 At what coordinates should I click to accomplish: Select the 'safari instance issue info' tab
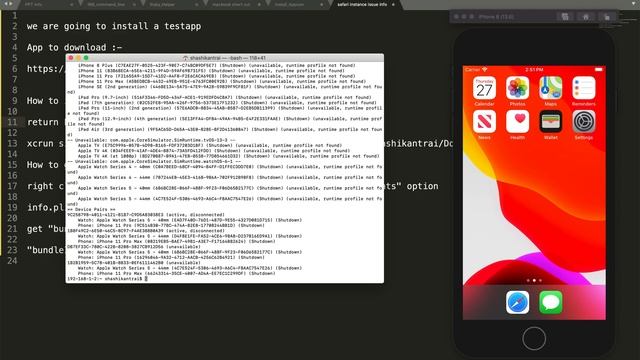pos(362,4)
